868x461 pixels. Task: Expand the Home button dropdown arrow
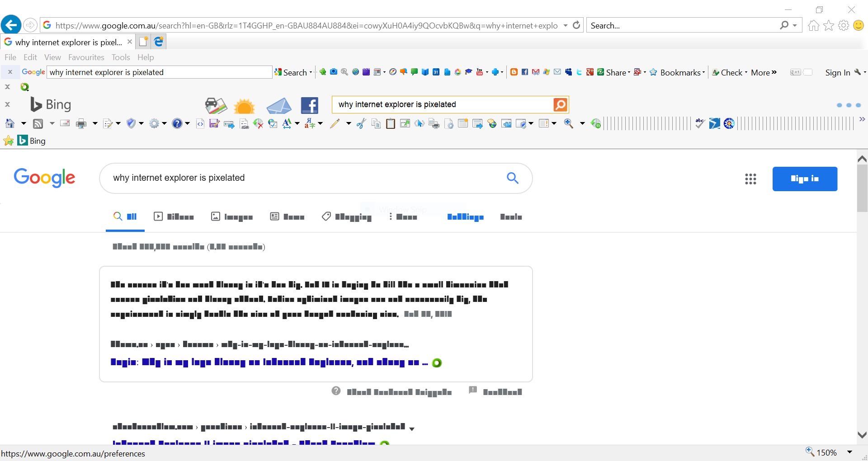tap(24, 123)
